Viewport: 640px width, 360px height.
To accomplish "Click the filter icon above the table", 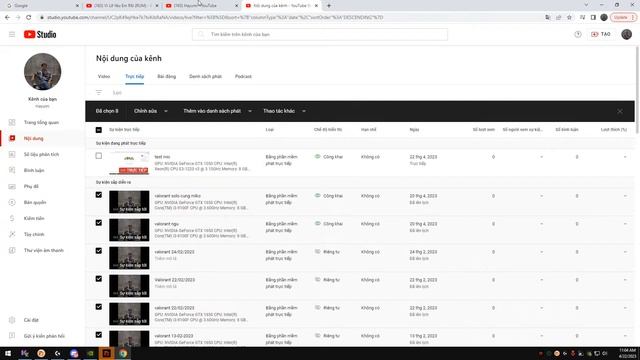I will click(99, 93).
